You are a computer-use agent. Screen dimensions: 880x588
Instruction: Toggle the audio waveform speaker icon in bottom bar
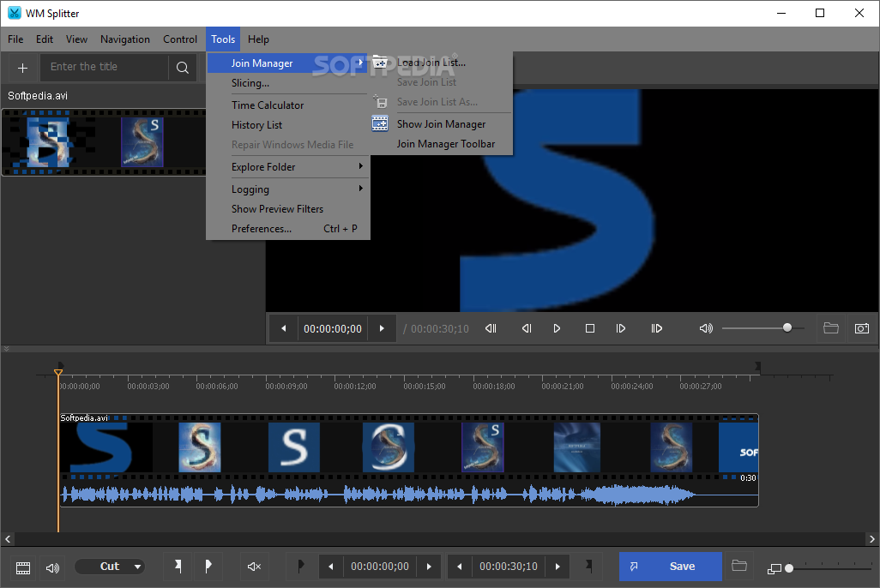53,567
